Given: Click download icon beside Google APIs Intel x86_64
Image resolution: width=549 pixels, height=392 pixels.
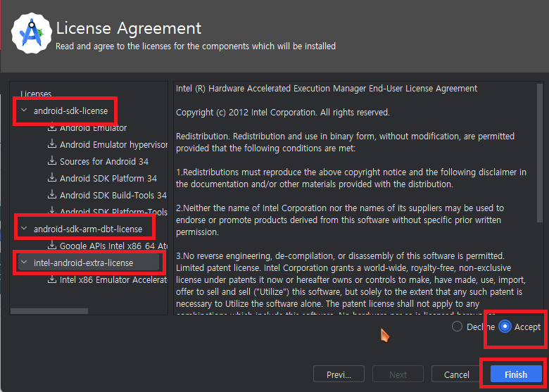Looking at the screenshot, I should coord(52,245).
